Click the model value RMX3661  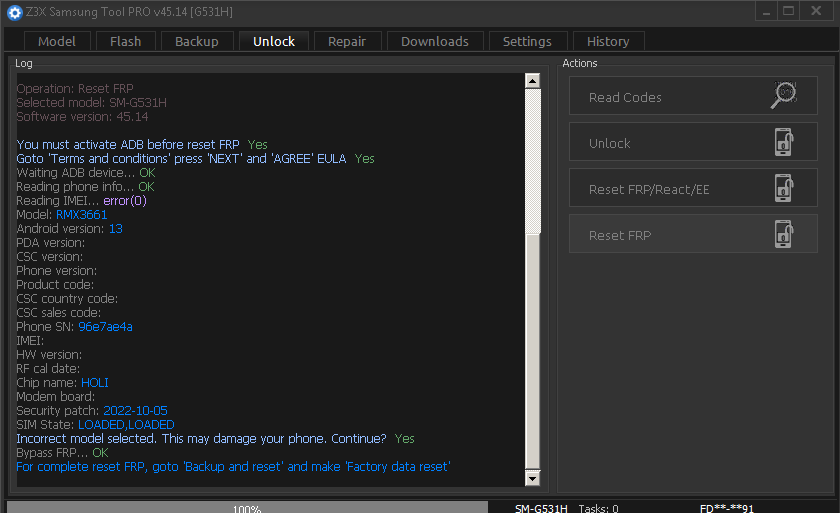click(81, 215)
